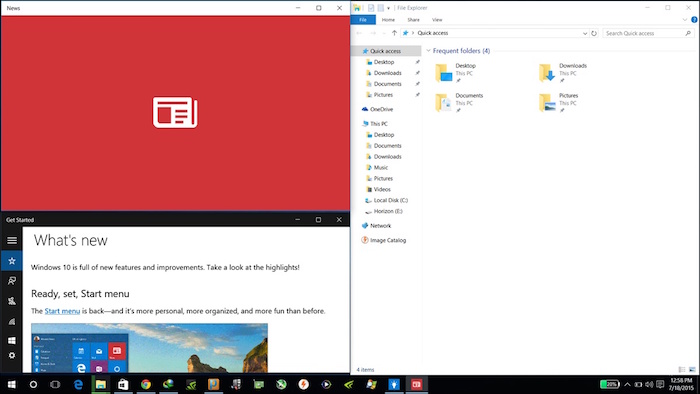Open the gear icon in Get Started sidebar
This screenshot has height=394, width=700.
pyautogui.click(x=12, y=356)
